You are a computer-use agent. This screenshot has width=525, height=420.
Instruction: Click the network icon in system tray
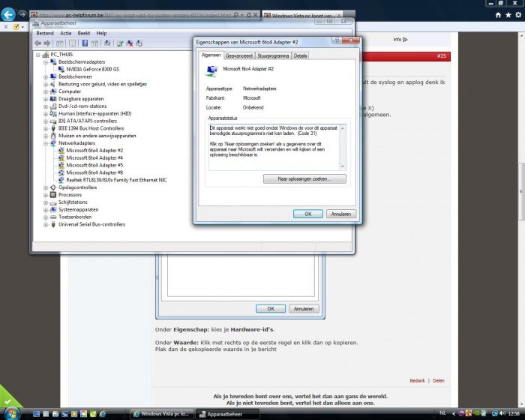494,414
